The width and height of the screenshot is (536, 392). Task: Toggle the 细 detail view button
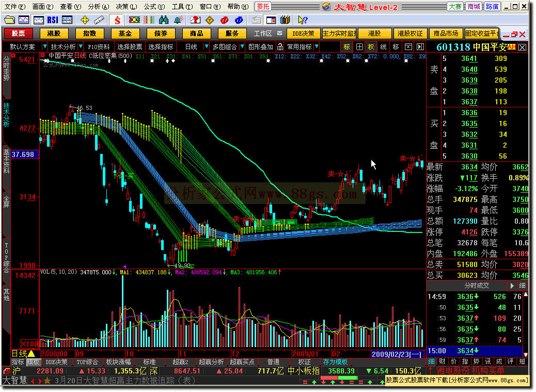click(x=523, y=286)
